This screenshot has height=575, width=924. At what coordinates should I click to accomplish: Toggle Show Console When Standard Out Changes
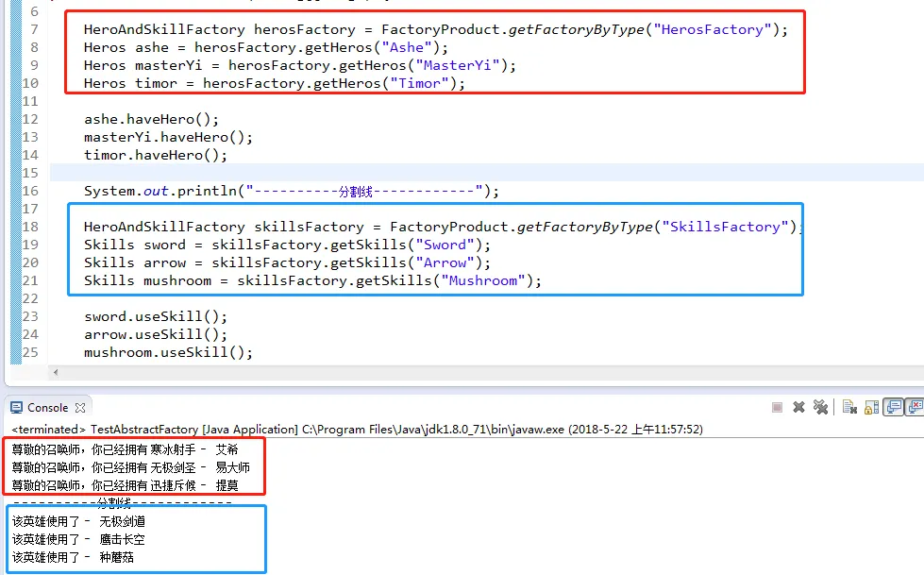[894, 407]
